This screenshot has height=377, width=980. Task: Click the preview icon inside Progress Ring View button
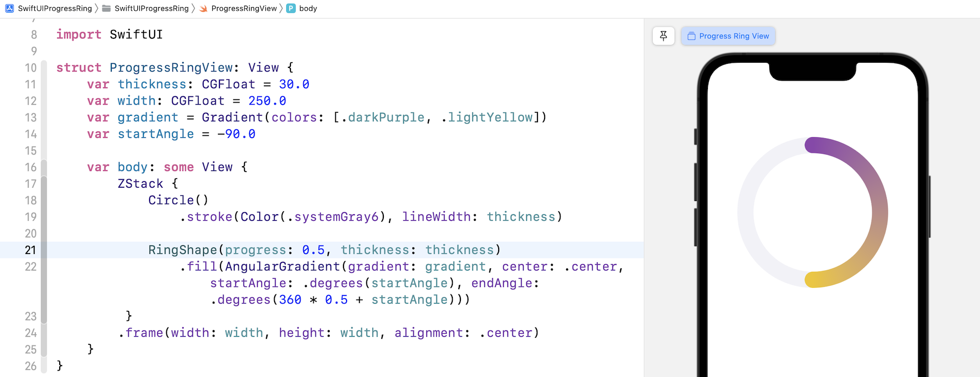[x=692, y=36]
